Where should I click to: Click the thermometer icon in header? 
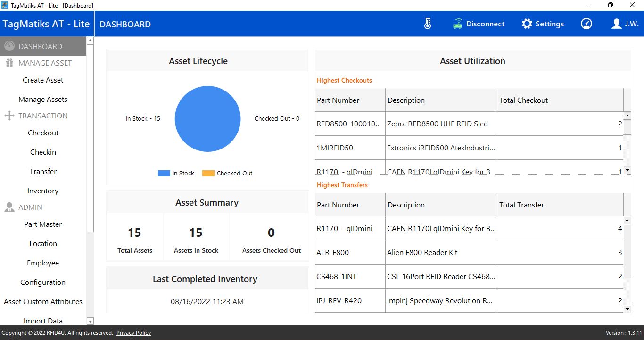point(428,24)
